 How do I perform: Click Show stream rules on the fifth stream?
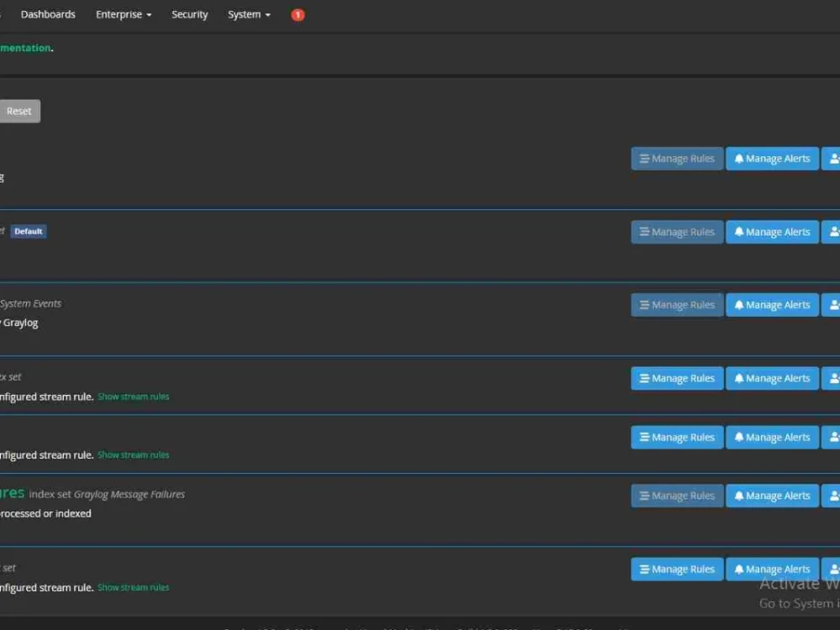pyautogui.click(x=133, y=454)
